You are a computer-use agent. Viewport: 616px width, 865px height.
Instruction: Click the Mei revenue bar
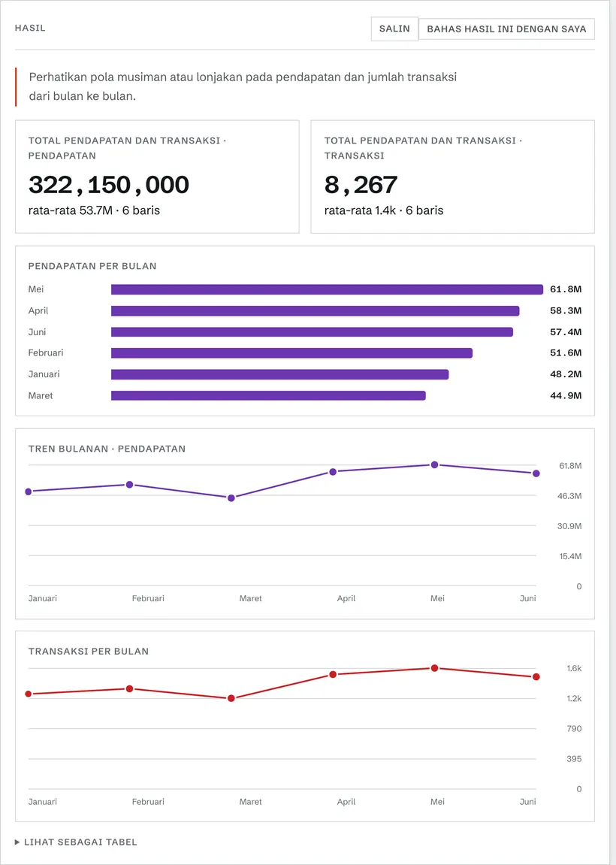(x=327, y=289)
